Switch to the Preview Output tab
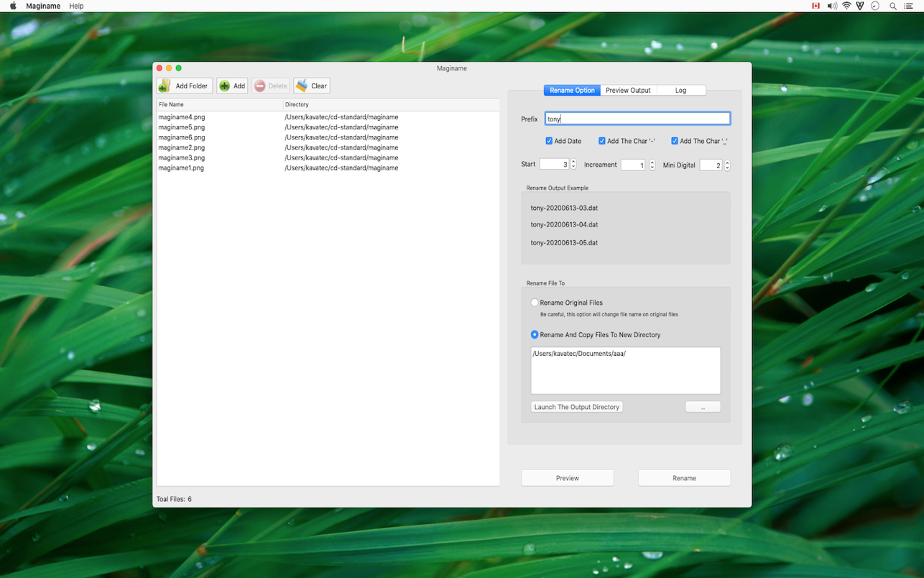 point(628,91)
